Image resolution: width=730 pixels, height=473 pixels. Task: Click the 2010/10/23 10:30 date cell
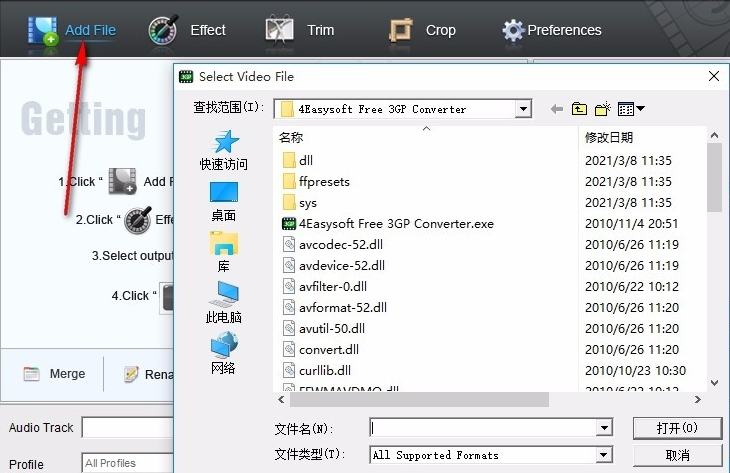click(x=635, y=371)
